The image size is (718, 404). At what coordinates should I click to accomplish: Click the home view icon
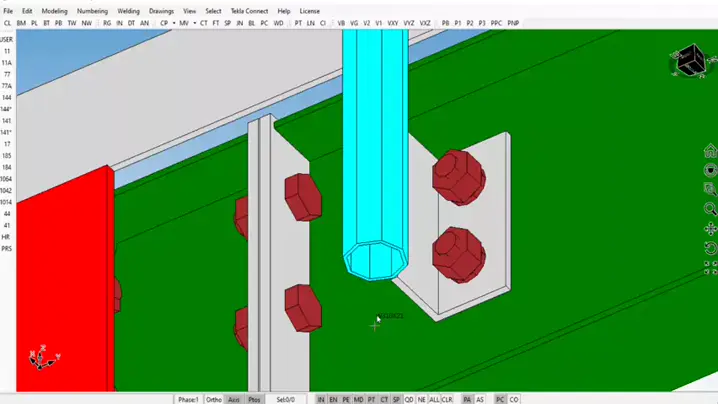(x=710, y=151)
